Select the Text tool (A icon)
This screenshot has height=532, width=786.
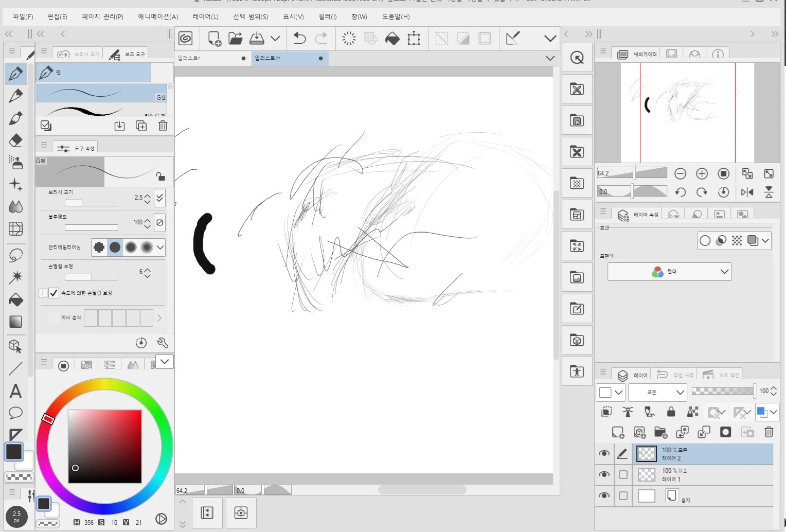pyautogui.click(x=15, y=391)
